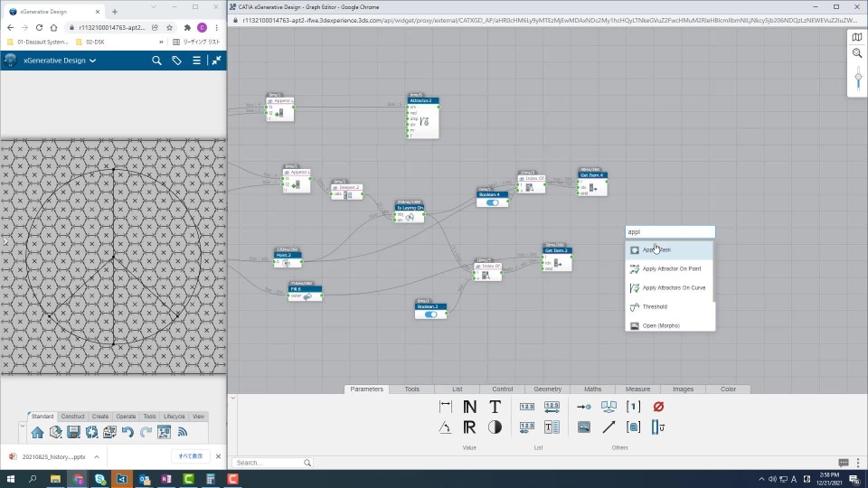Add an Integer (N) parameter
This screenshot has width=868, height=488.
(469, 407)
